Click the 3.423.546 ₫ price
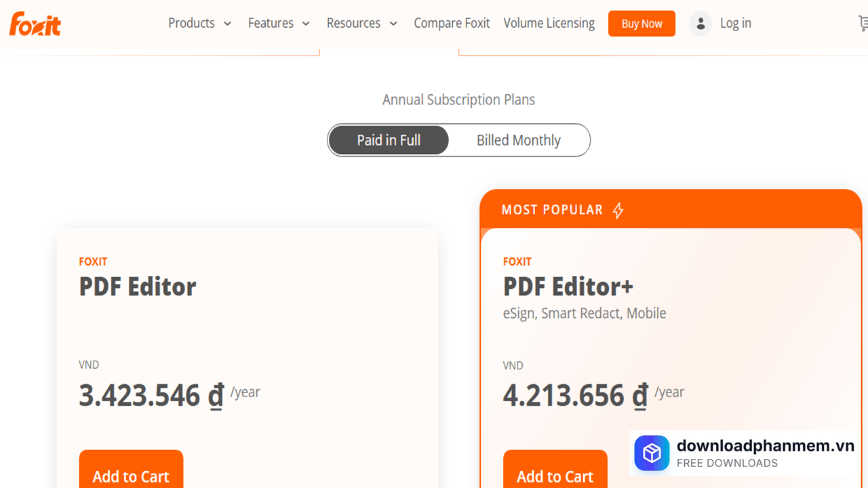 [x=151, y=396]
